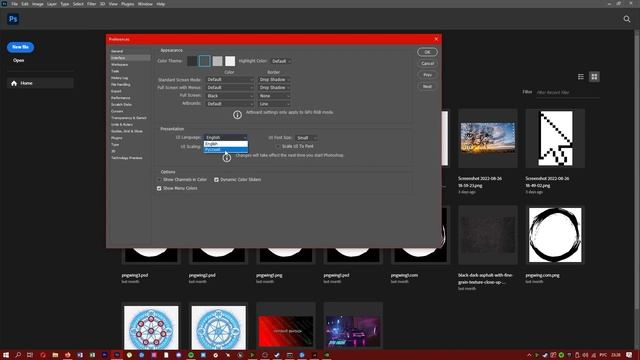The image size is (640, 360).
Task: Open the Standard Screen Mode border dropdown
Action: (x=274, y=80)
